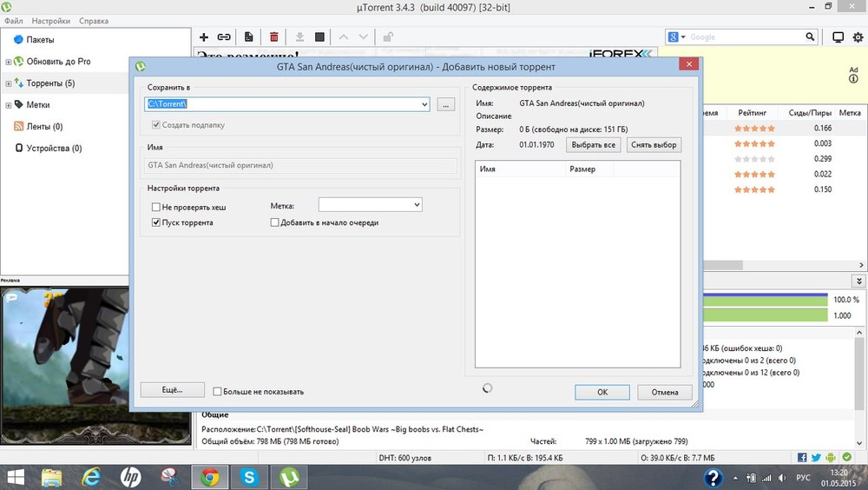Click the green 100.0 % progress bar
Image resolution: width=868 pixels, height=490 pixels.
coord(765,300)
